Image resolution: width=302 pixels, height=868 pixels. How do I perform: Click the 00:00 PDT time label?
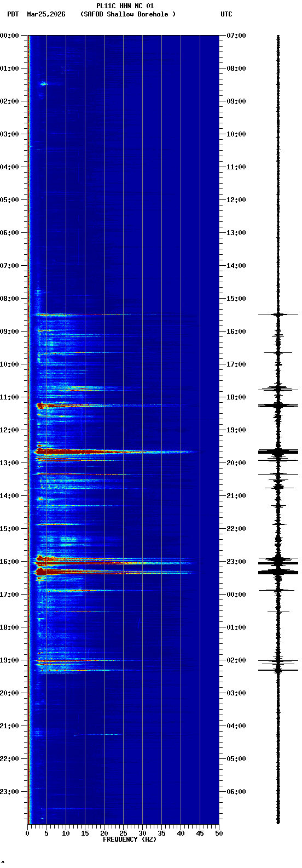pos(10,36)
